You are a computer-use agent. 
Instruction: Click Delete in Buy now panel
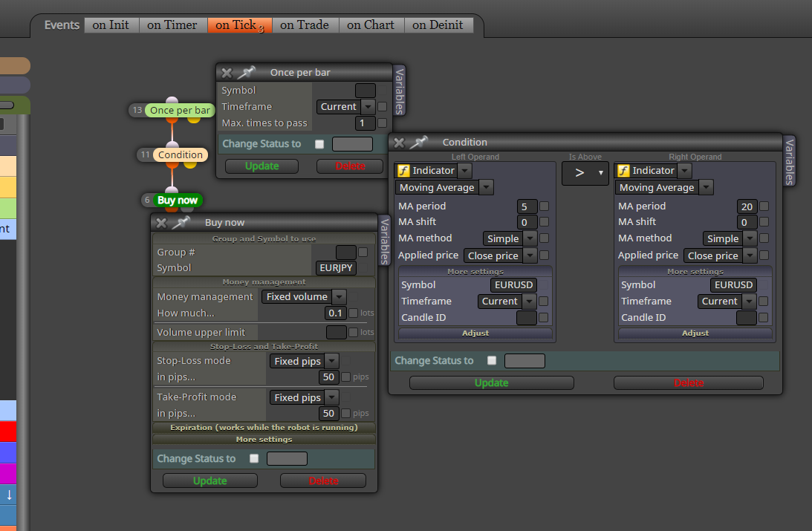point(323,480)
